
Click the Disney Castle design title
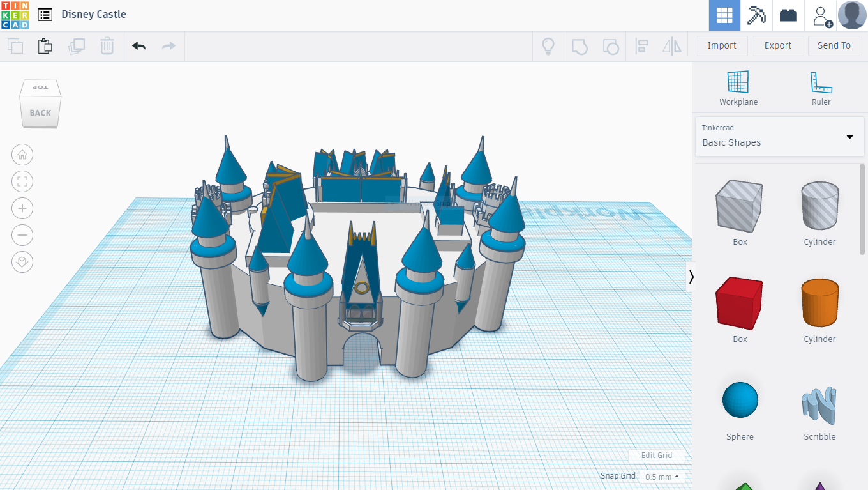pos(94,14)
